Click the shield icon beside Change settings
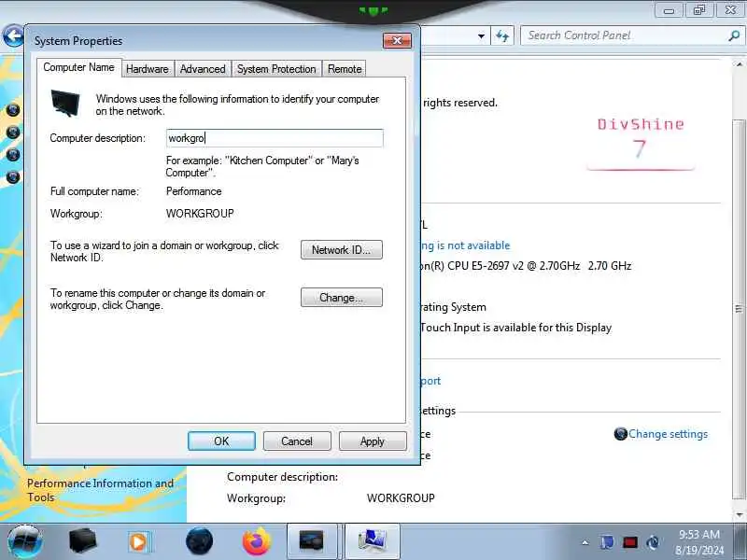The image size is (747, 560). point(620,434)
